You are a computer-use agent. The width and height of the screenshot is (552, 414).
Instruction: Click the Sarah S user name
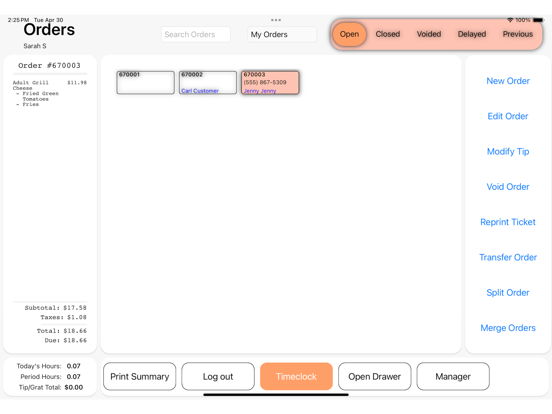35,46
